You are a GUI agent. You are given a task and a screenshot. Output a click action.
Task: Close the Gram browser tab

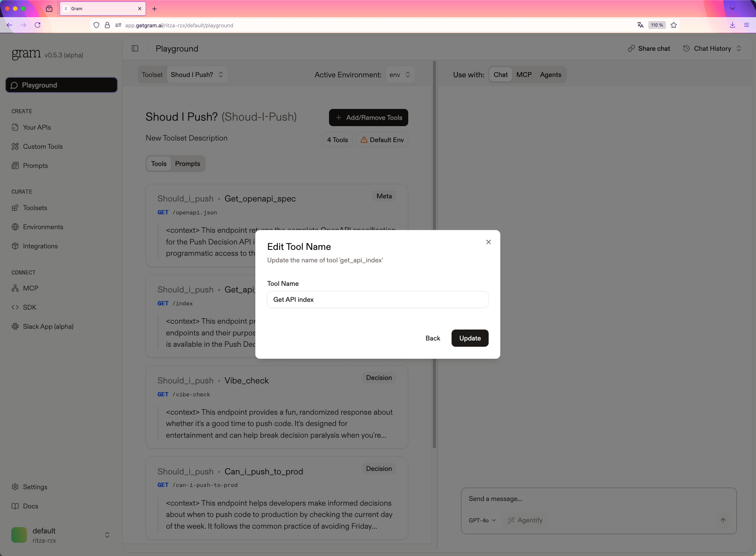140,9
